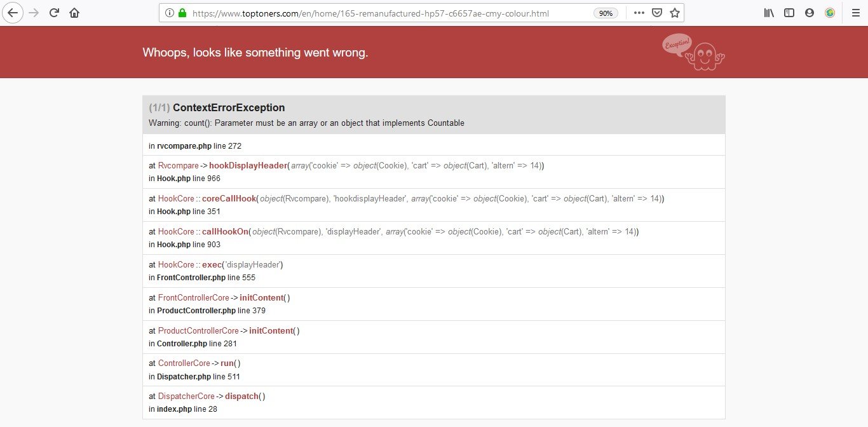Toggle the sidebar view icon
This screenshot has height=427, width=868.
(789, 13)
